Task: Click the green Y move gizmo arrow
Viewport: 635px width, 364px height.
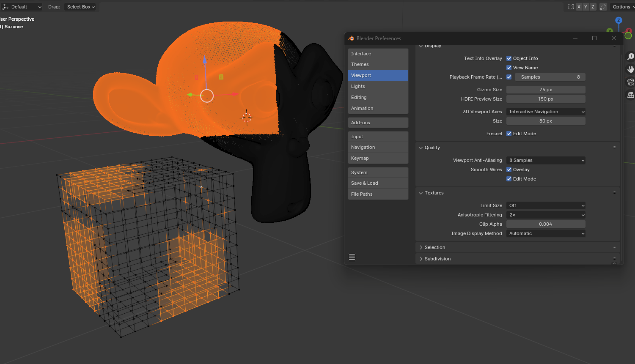Action: coord(190,95)
